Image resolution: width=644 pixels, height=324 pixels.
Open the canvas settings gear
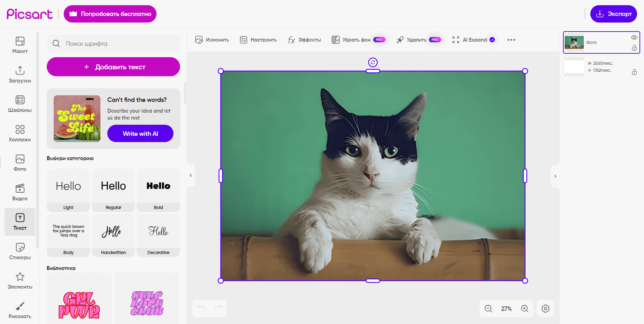tap(545, 308)
